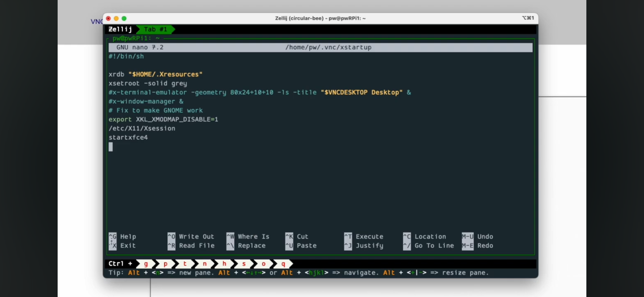Select Tab #1 in Zellij tab bar
Viewport: 644px width, 297px height.
coord(155,29)
